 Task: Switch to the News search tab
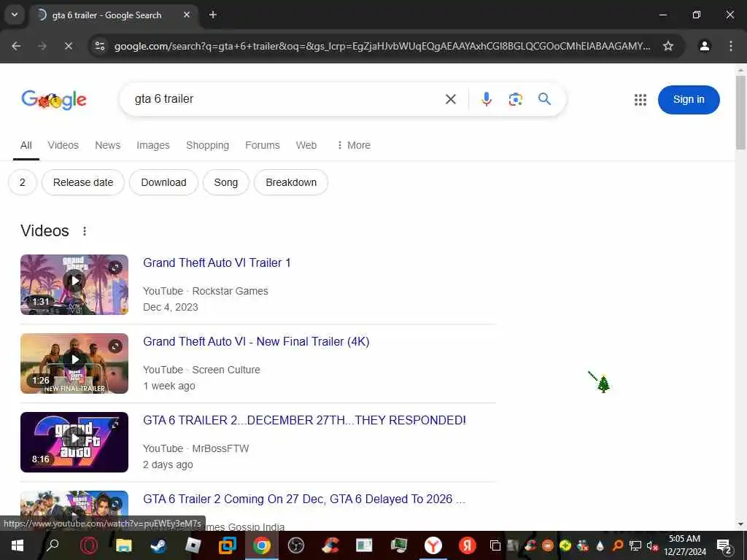point(108,145)
